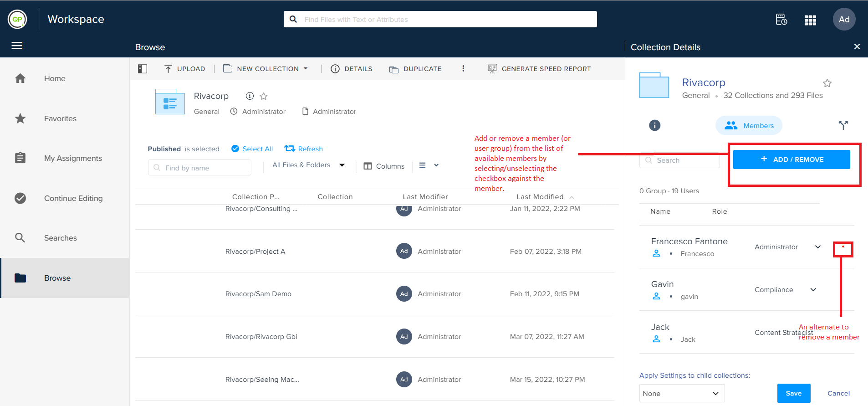Image resolution: width=868 pixels, height=406 pixels.
Task: Click the Favorites star icon
Action: tap(20, 118)
